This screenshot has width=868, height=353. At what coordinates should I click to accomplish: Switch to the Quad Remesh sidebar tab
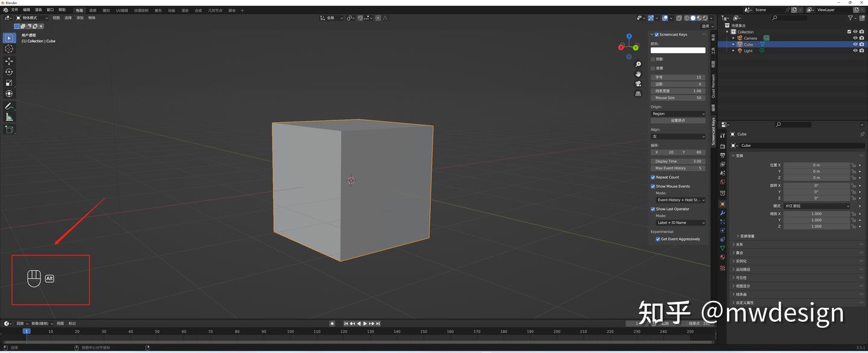(x=714, y=84)
